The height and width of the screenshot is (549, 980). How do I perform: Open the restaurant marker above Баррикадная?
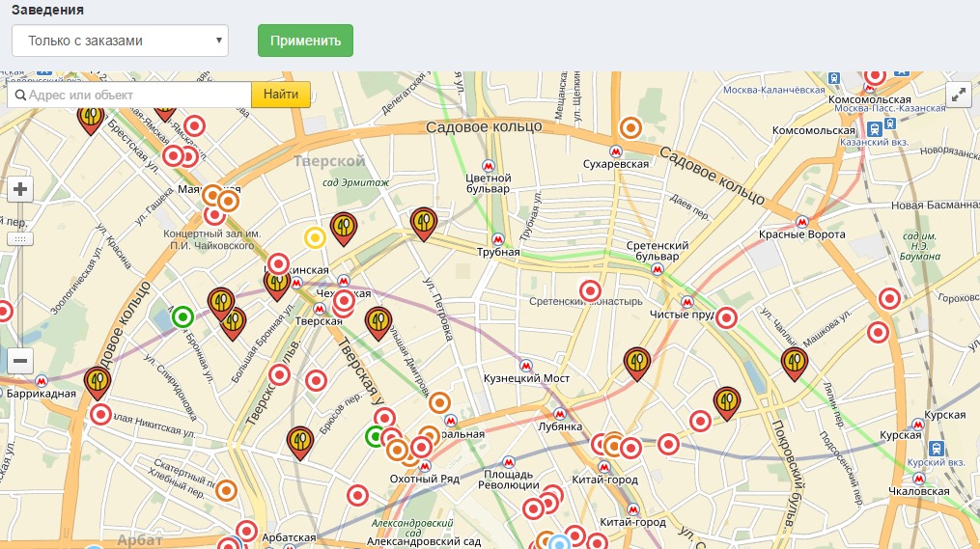coord(97,381)
